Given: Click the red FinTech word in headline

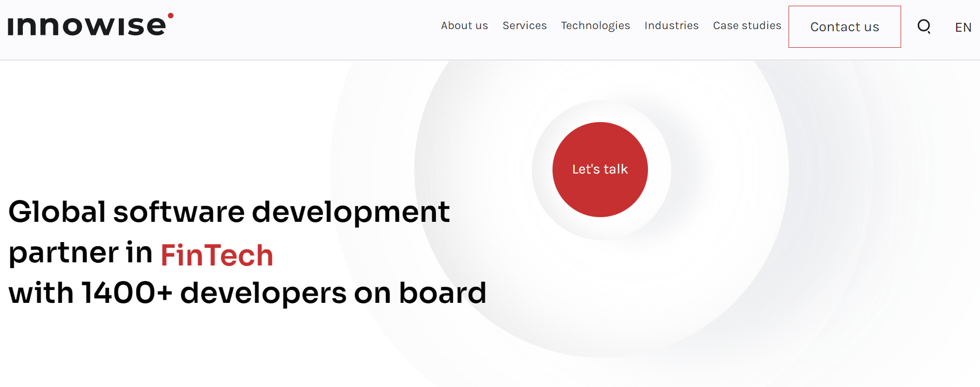Looking at the screenshot, I should 217,255.
